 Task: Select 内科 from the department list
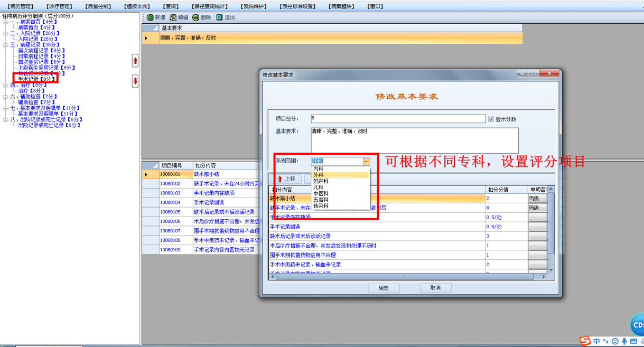coord(341,169)
